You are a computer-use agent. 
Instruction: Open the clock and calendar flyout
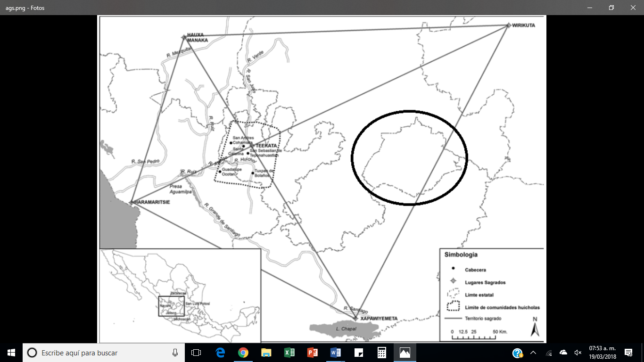(603, 353)
